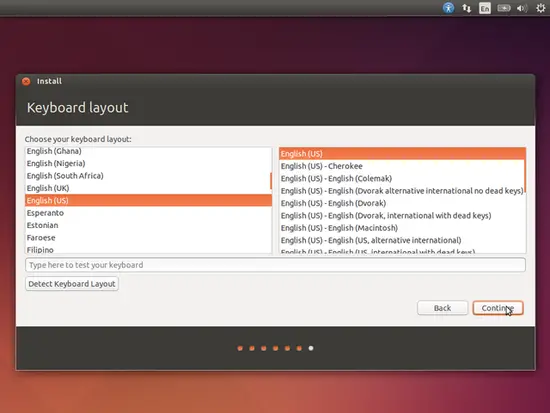Open the En keyboard input indicator
The height and width of the screenshot is (413, 550).
point(485,8)
